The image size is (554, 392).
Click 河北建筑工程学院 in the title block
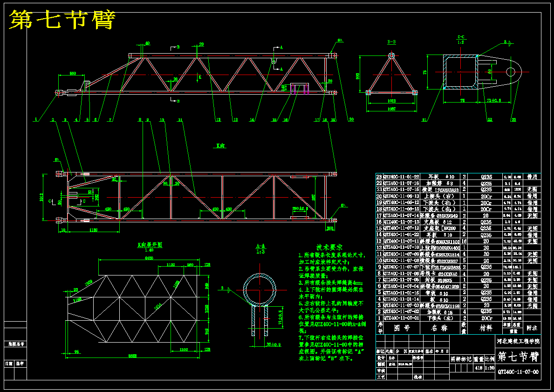click(518, 342)
